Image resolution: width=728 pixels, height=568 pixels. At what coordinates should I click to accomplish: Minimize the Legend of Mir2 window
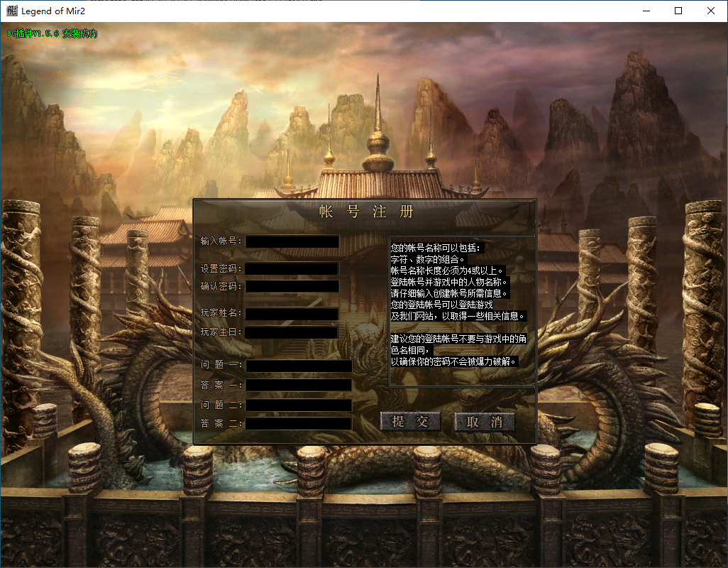pos(646,11)
